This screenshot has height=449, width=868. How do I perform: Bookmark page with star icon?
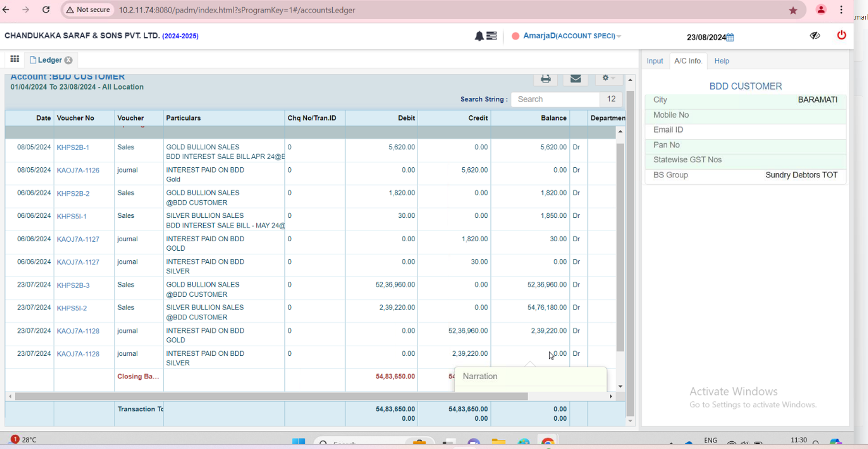pyautogui.click(x=793, y=10)
